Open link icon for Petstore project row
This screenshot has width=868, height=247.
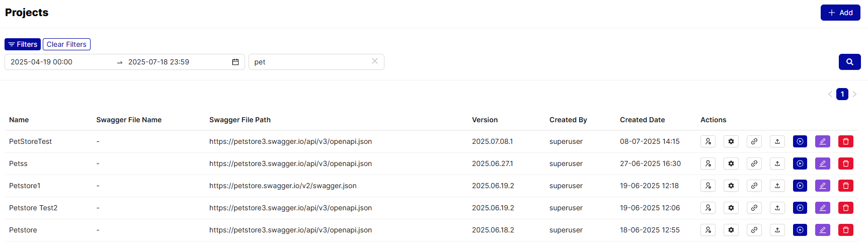tap(754, 230)
